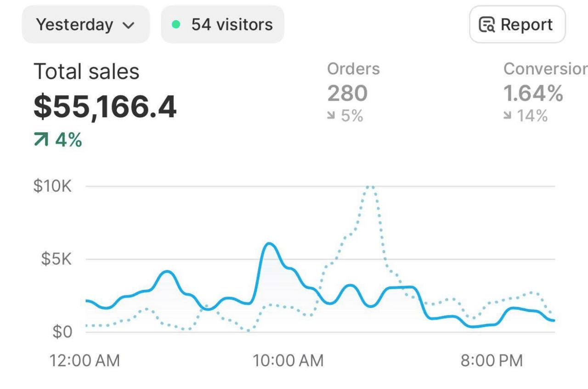Click the $55,166.4 total sales value
The image size is (588, 389).
pos(105,107)
